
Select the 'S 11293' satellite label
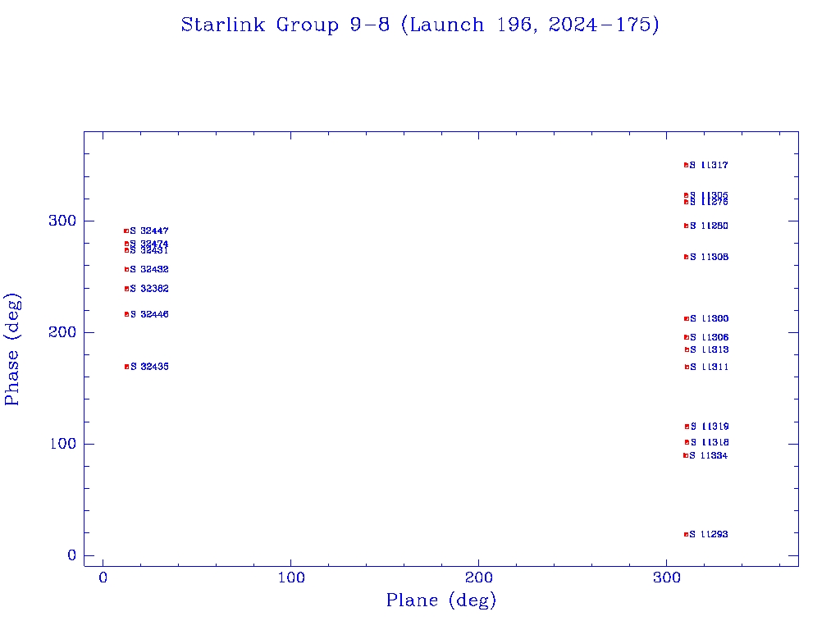click(x=708, y=534)
